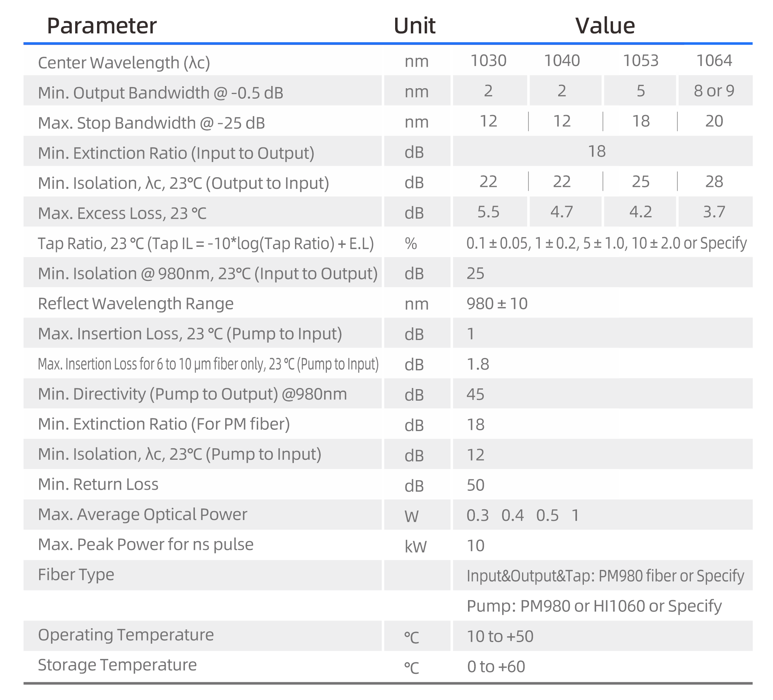Select the "0 to +60" storage temperature value
The image size is (773, 700).
tap(496, 667)
